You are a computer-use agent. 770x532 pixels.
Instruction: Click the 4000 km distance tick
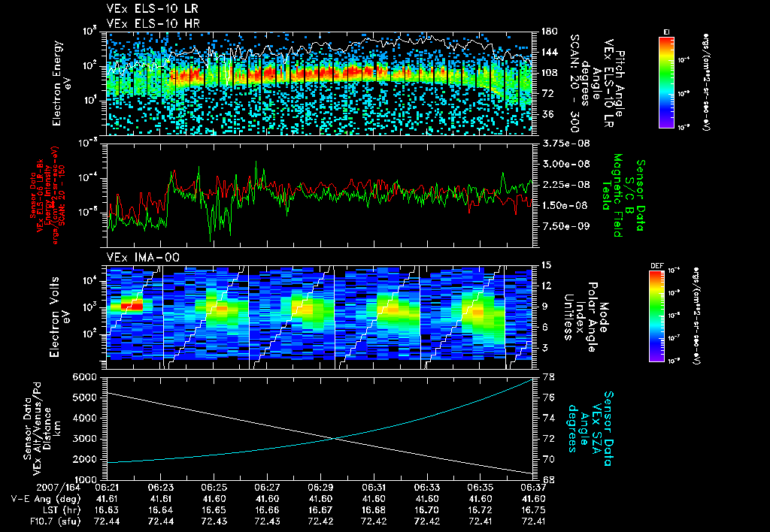point(84,418)
